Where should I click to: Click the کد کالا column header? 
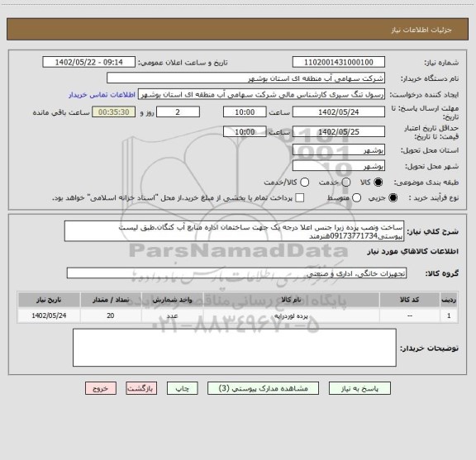(410, 300)
